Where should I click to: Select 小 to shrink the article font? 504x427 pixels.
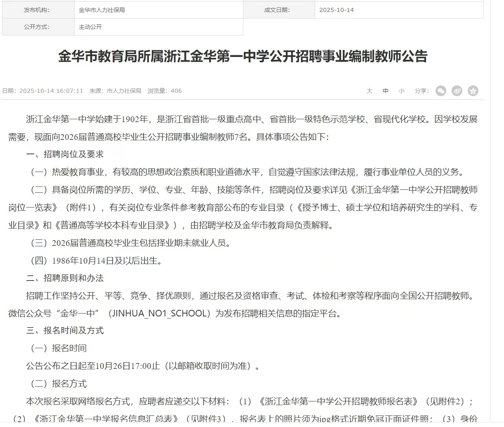pos(401,91)
